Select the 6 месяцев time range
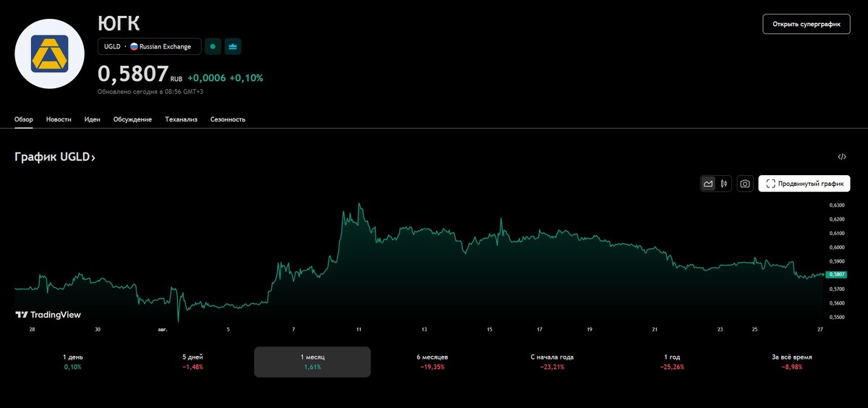This screenshot has width=868, height=408. pyautogui.click(x=432, y=362)
